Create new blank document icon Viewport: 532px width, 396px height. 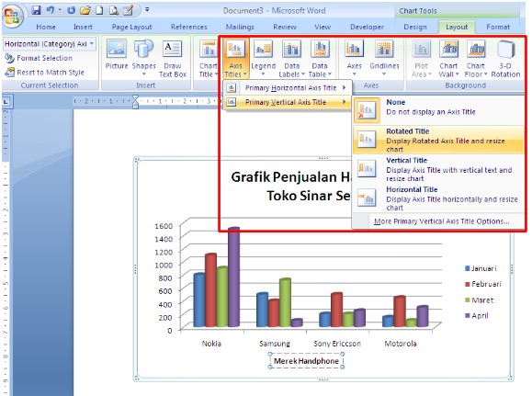pos(99,10)
